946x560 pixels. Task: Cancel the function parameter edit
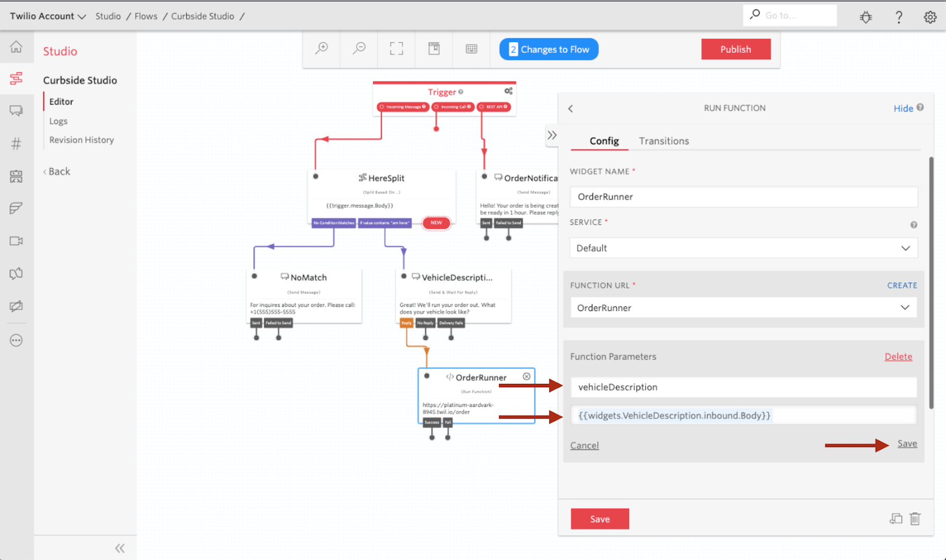[x=584, y=445]
